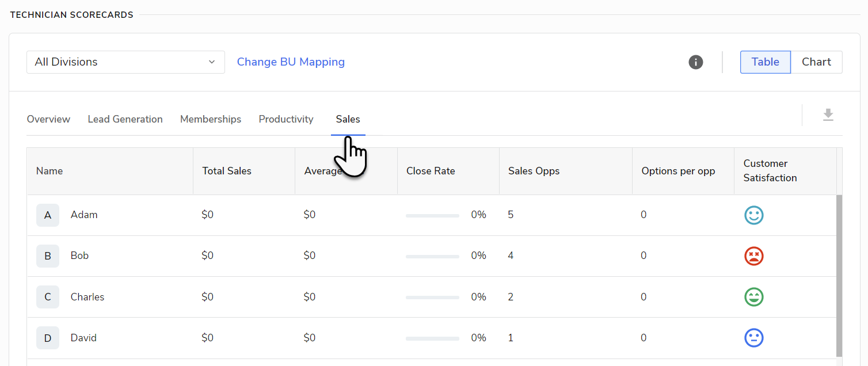This screenshot has height=366, width=868.
Task: Click the avatar badge next to Adam
Action: click(48, 215)
